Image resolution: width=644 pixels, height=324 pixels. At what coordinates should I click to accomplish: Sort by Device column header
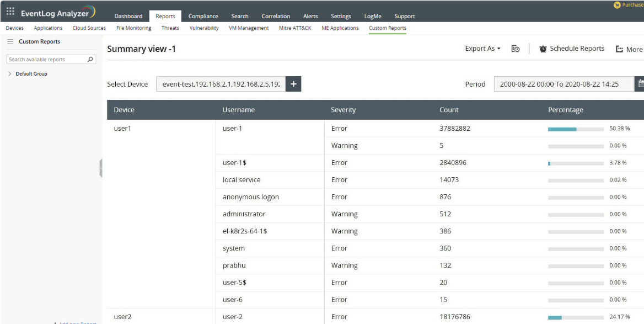pos(124,110)
